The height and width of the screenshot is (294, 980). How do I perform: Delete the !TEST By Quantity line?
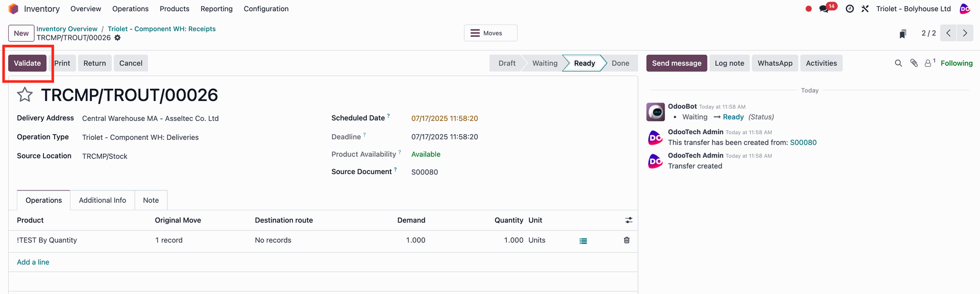[x=627, y=240]
